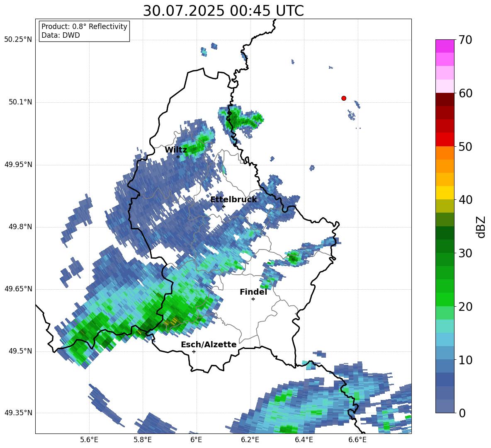Click the colorbar tick label 70

coord(465,40)
